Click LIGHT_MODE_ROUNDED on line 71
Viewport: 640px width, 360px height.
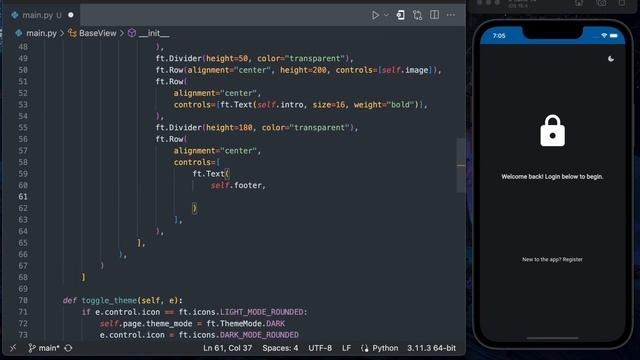point(261,312)
